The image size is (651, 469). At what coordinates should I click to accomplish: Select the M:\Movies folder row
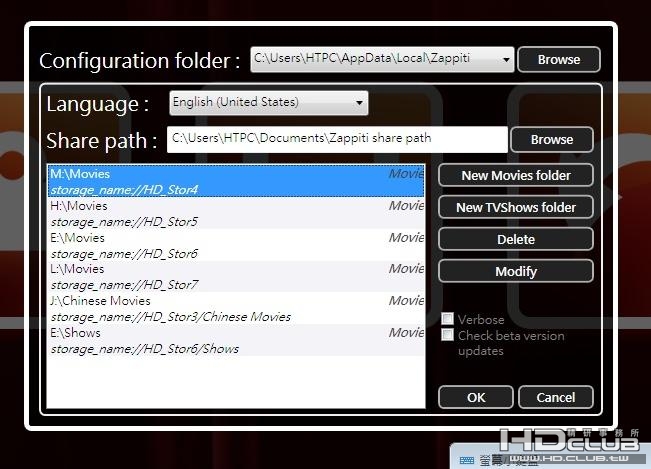(236, 181)
